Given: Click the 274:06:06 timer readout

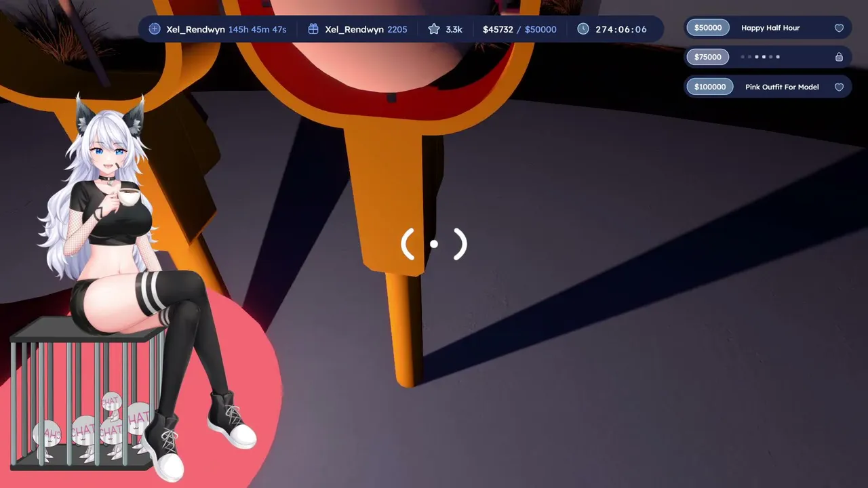Looking at the screenshot, I should click(x=621, y=29).
